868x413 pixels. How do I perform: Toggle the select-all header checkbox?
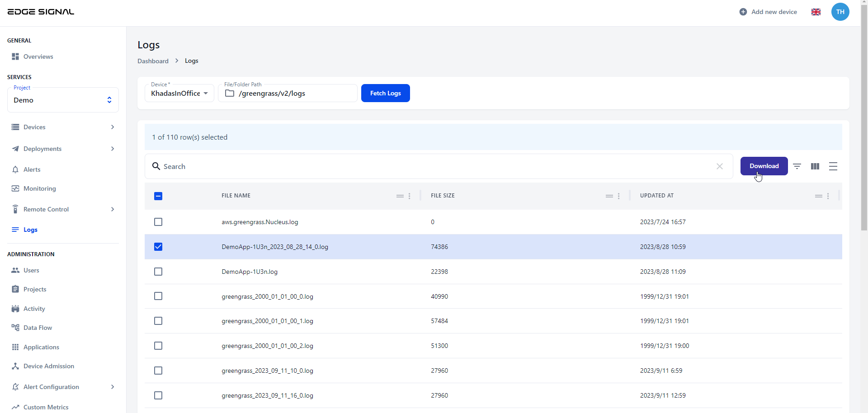pyautogui.click(x=158, y=196)
